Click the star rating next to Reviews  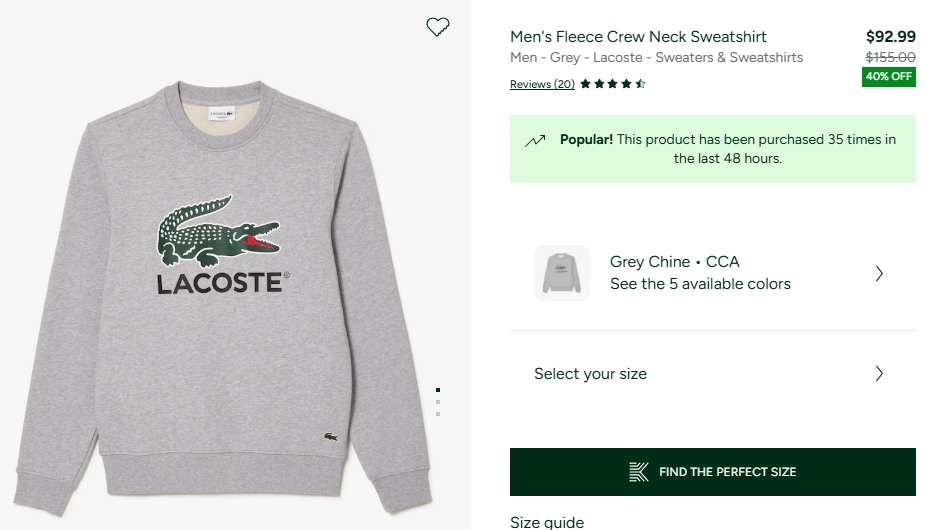(x=612, y=84)
